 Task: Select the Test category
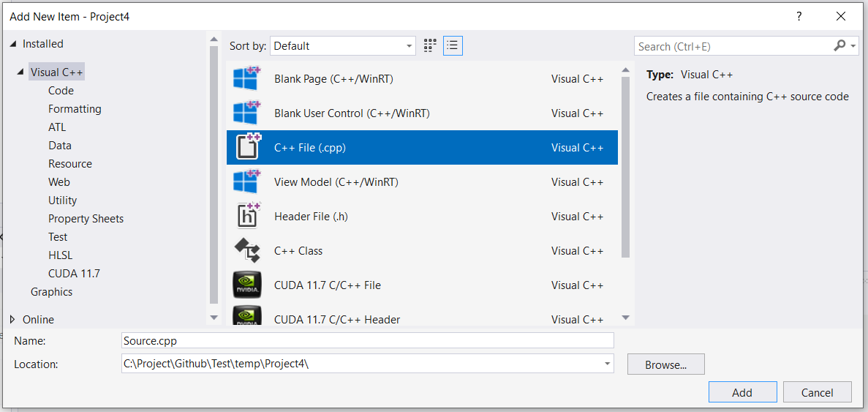coord(58,236)
